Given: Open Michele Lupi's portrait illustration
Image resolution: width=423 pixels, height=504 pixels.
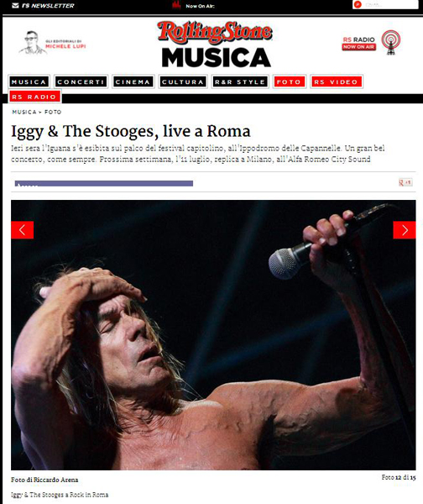Looking at the screenshot, I should (32, 43).
